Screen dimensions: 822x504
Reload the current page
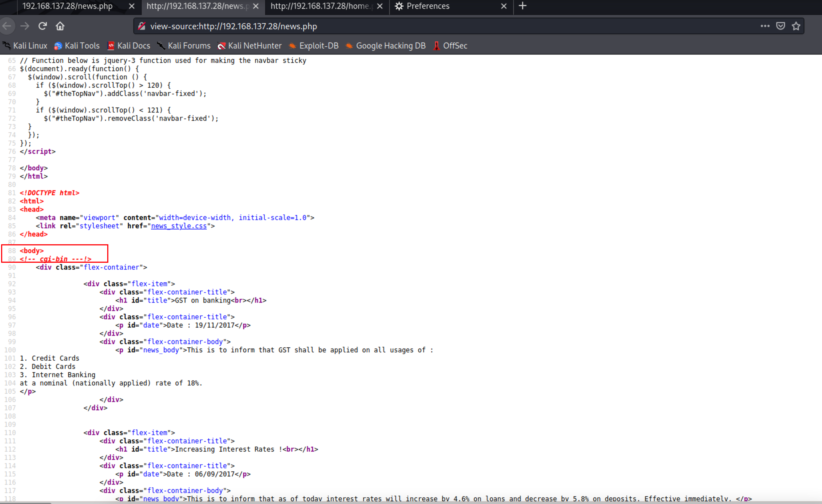pyautogui.click(x=42, y=26)
